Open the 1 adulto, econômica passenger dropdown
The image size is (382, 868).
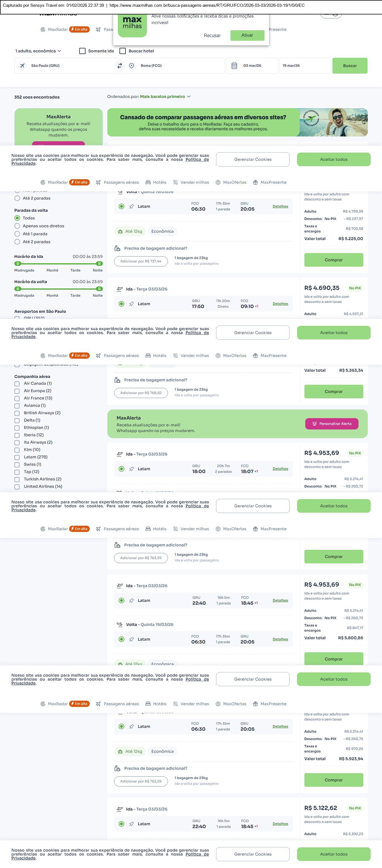[x=38, y=51]
